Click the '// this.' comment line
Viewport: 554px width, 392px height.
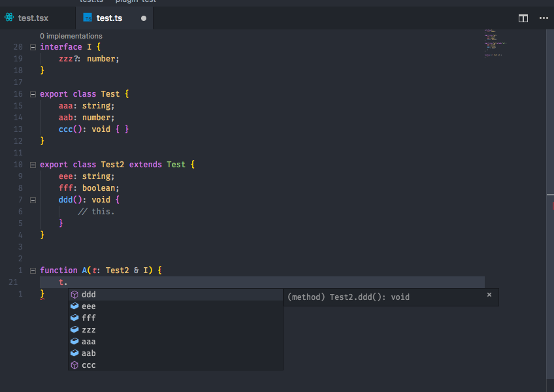96,212
